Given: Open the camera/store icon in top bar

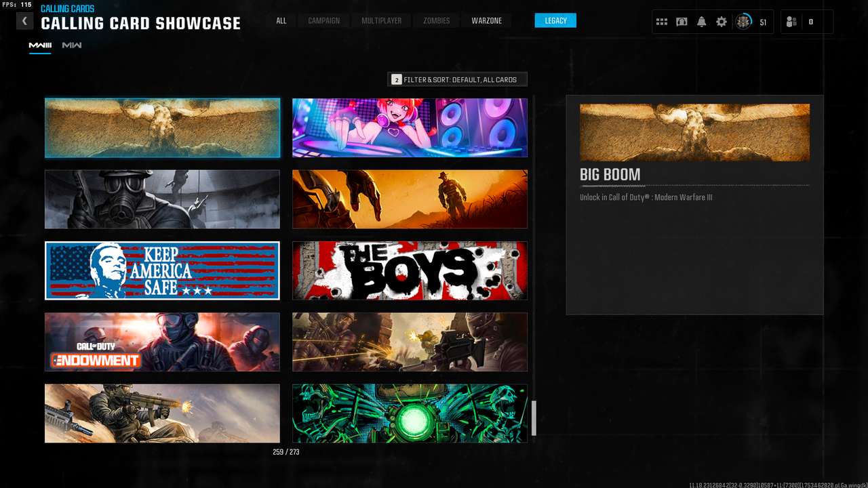Looking at the screenshot, I should point(682,22).
